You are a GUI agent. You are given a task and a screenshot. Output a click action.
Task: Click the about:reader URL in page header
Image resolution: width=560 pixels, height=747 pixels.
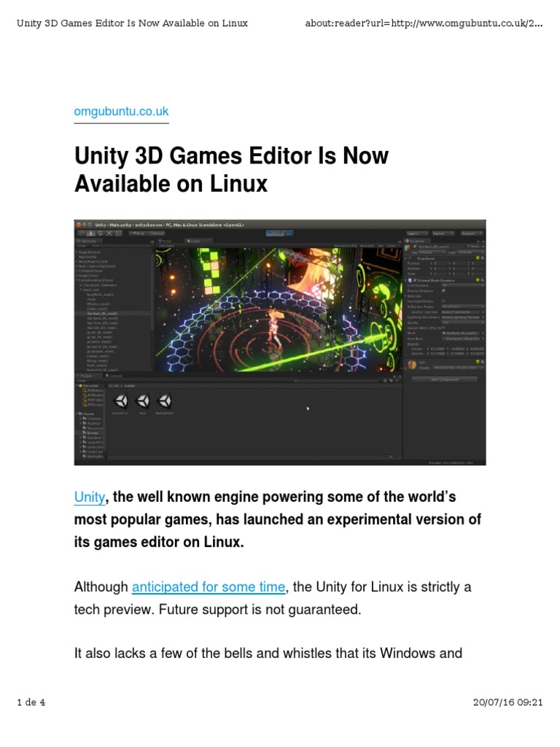coord(424,23)
